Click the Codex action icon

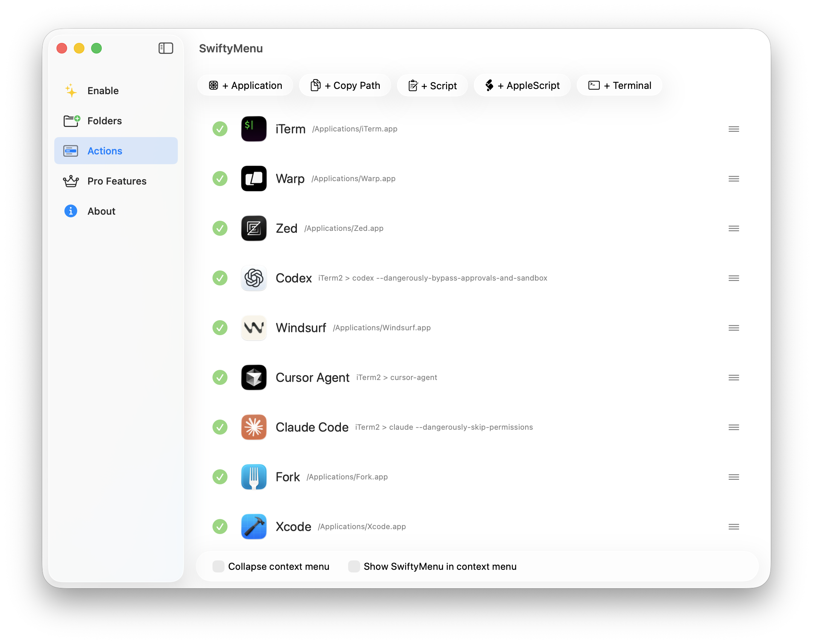(x=254, y=278)
